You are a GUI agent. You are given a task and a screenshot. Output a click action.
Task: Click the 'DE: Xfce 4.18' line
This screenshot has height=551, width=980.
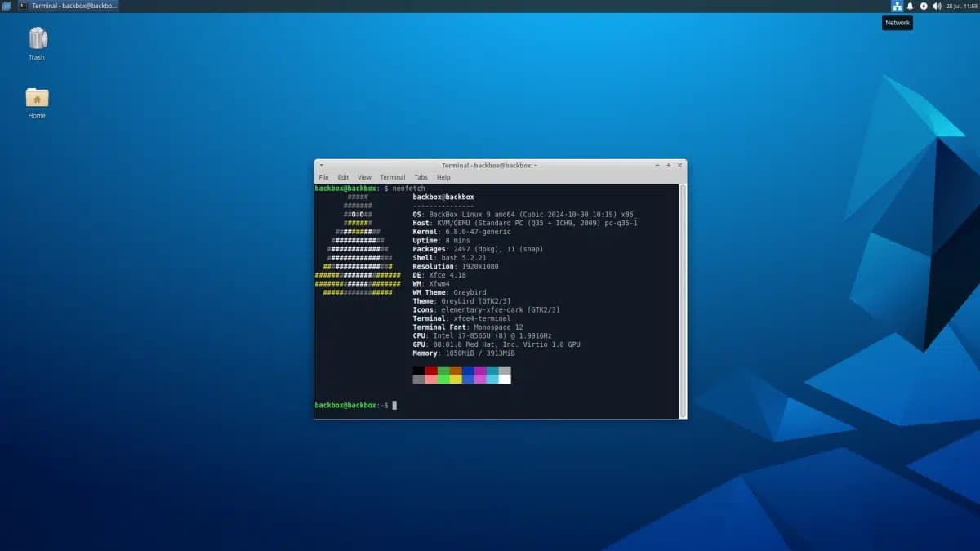tap(439, 275)
